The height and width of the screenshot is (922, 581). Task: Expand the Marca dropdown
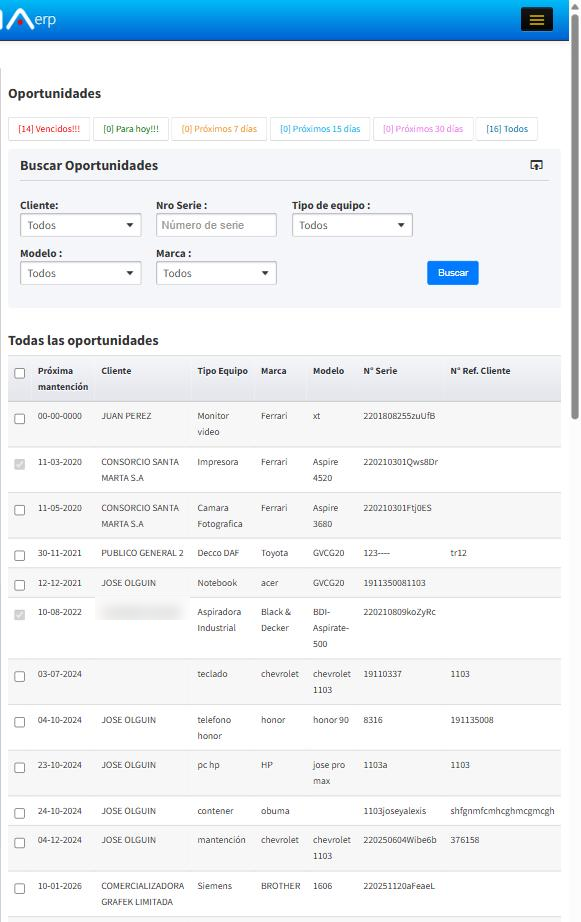tap(216, 273)
